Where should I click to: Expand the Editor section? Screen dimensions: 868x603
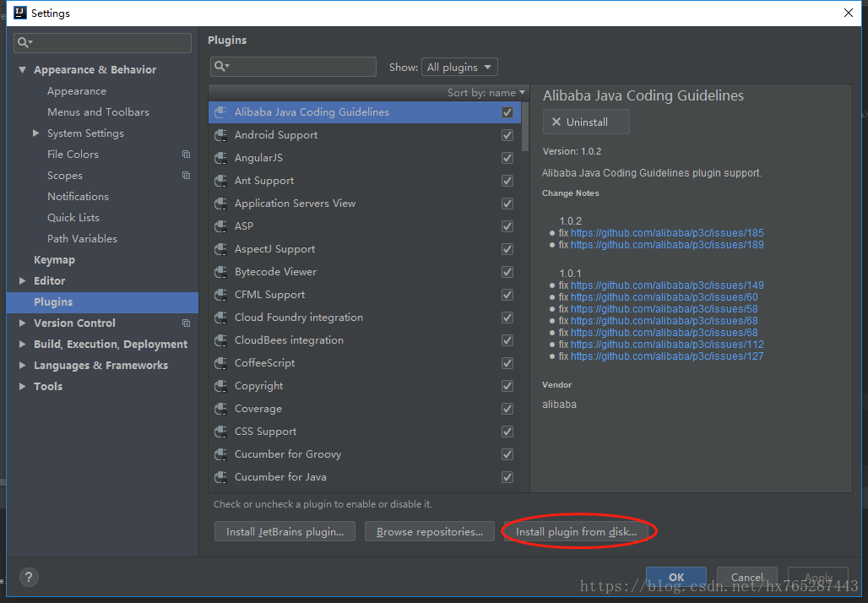[22, 280]
